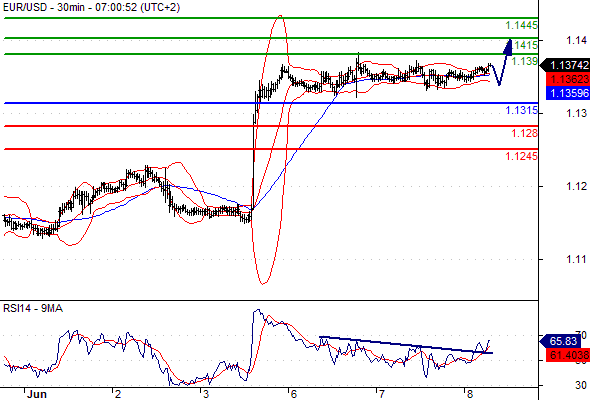The image size is (590, 400).
Task: Click the 'Jun' date axis label
Action: click(36, 394)
